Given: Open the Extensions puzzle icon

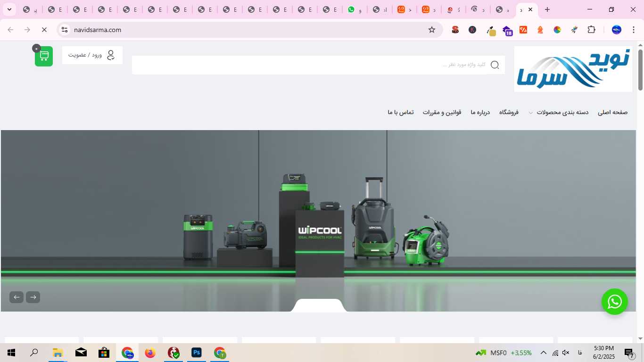Looking at the screenshot, I should click(591, 30).
